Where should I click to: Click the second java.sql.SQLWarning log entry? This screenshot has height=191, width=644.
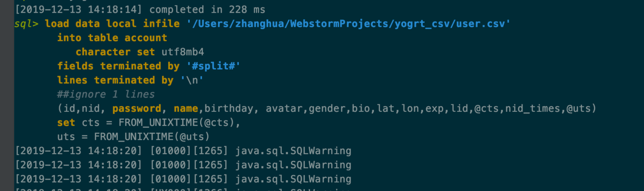(x=183, y=165)
